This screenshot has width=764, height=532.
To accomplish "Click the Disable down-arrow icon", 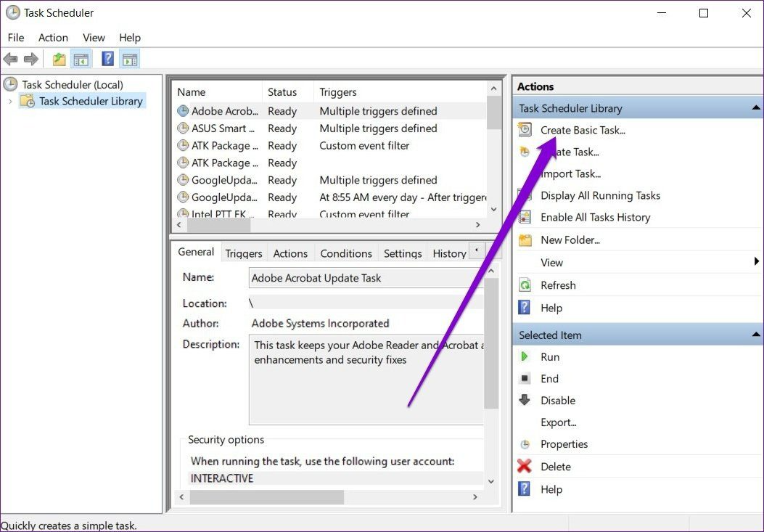I will (525, 401).
